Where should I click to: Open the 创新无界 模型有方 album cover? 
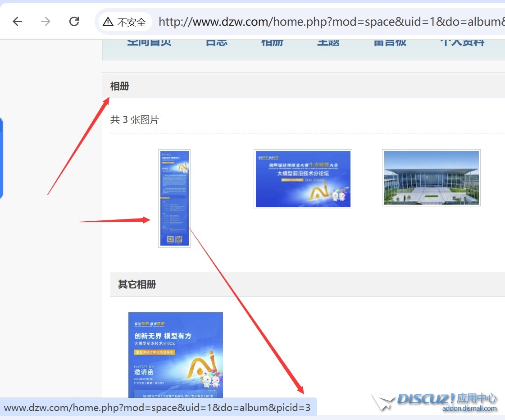coord(176,355)
